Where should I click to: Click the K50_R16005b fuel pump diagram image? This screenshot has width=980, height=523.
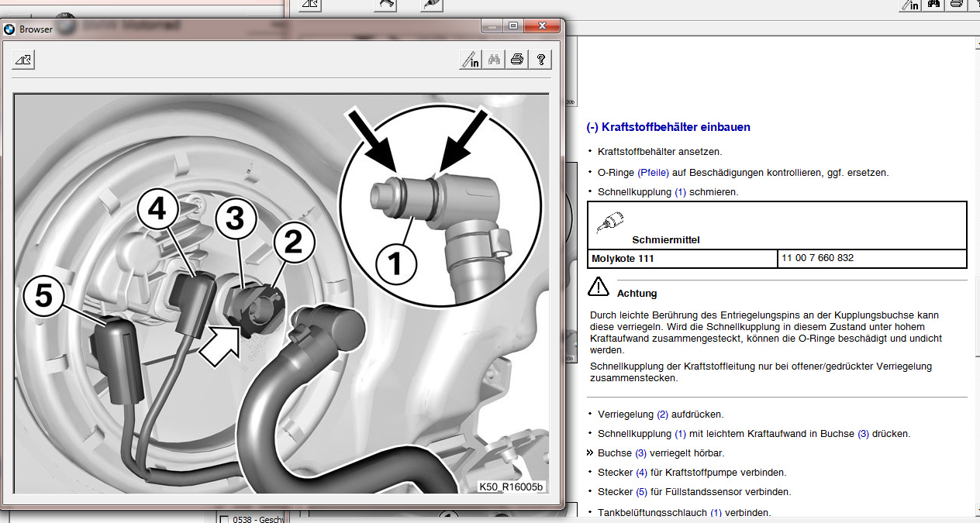click(x=281, y=294)
